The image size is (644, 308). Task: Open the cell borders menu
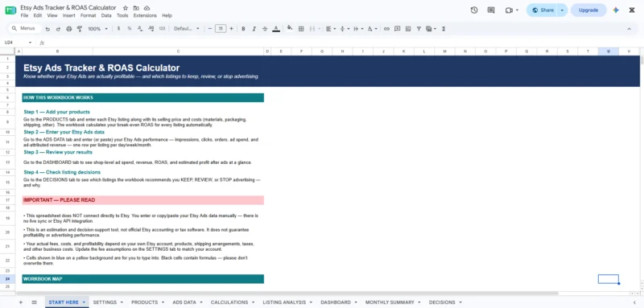[301, 29]
